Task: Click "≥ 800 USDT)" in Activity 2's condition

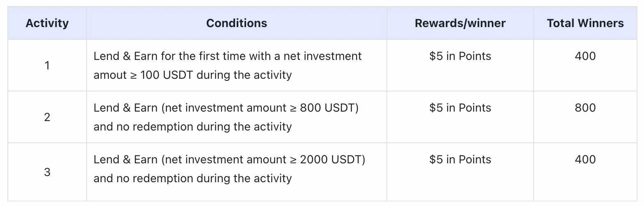Action: coord(324,108)
